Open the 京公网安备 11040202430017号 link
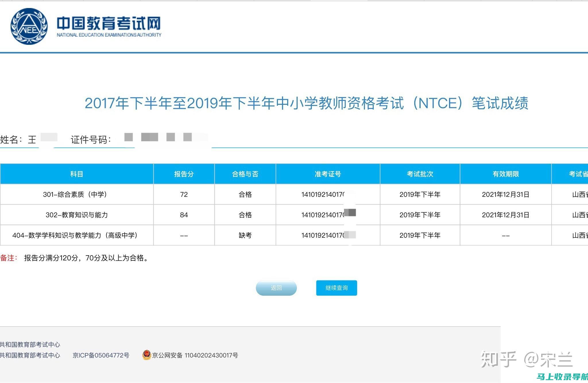588x383 pixels. click(x=195, y=355)
